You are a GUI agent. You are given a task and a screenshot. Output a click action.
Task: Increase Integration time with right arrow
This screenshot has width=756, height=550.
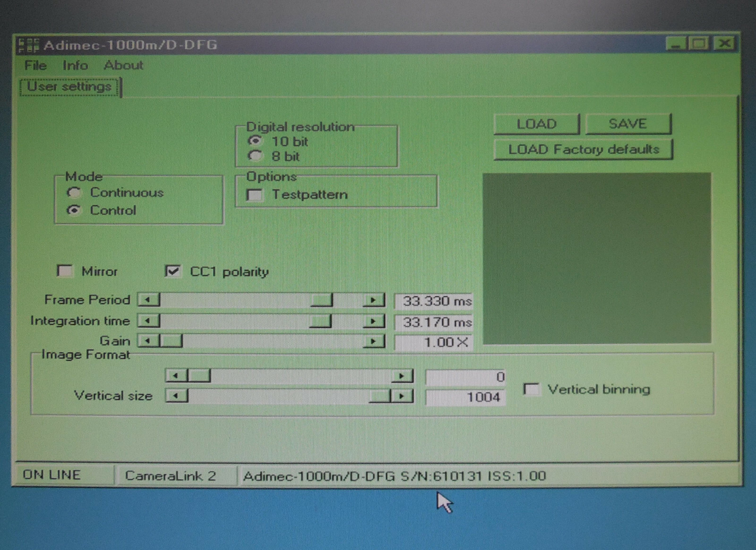click(373, 322)
